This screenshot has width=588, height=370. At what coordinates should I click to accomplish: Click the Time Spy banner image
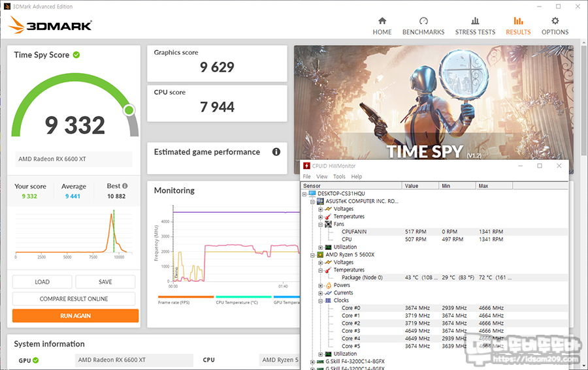coord(434,103)
